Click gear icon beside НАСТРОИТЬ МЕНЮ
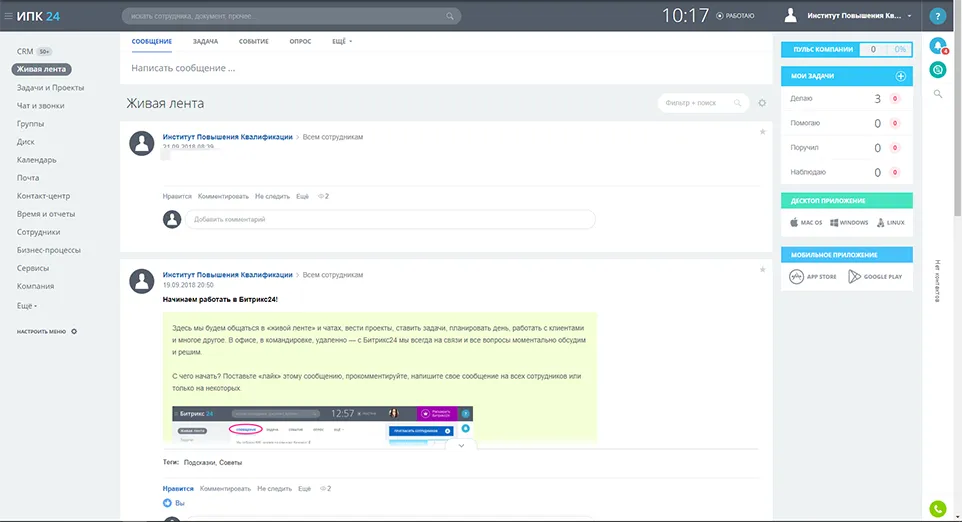This screenshot has height=522, width=962. pos(74,331)
